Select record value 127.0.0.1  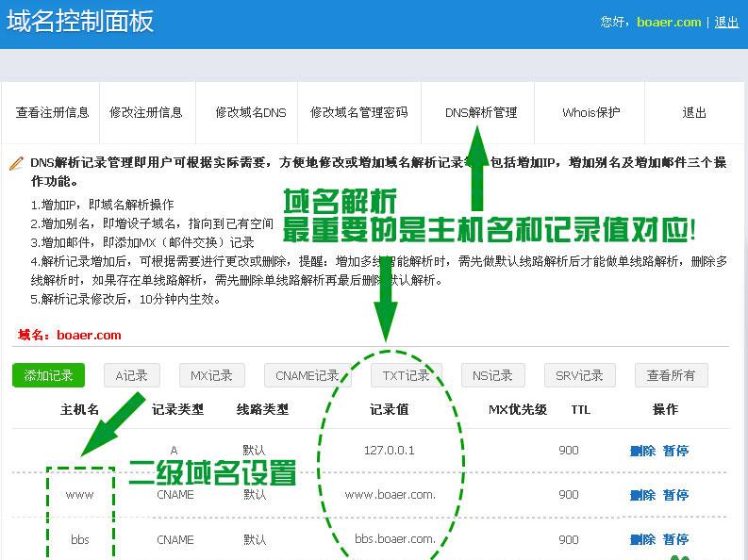[390, 451]
